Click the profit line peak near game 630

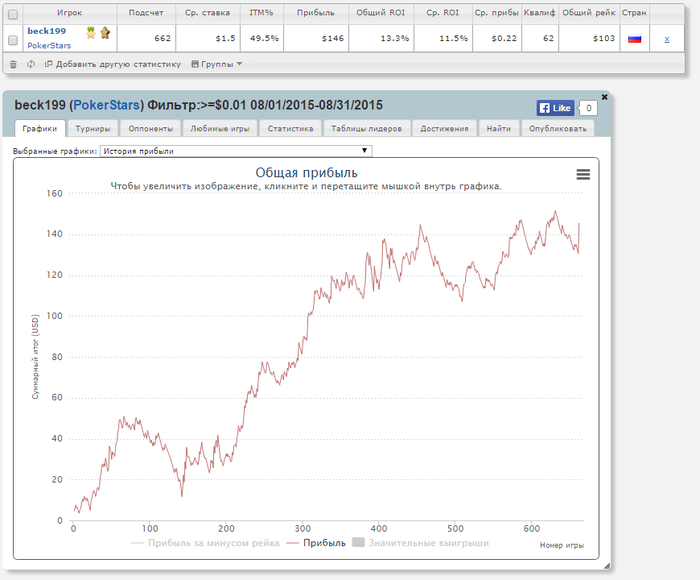[555, 212]
